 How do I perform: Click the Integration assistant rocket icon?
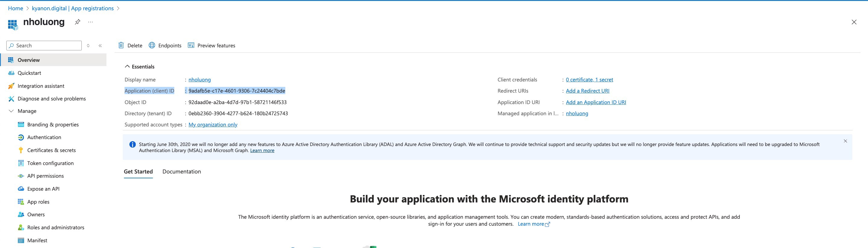[x=11, y=86]
